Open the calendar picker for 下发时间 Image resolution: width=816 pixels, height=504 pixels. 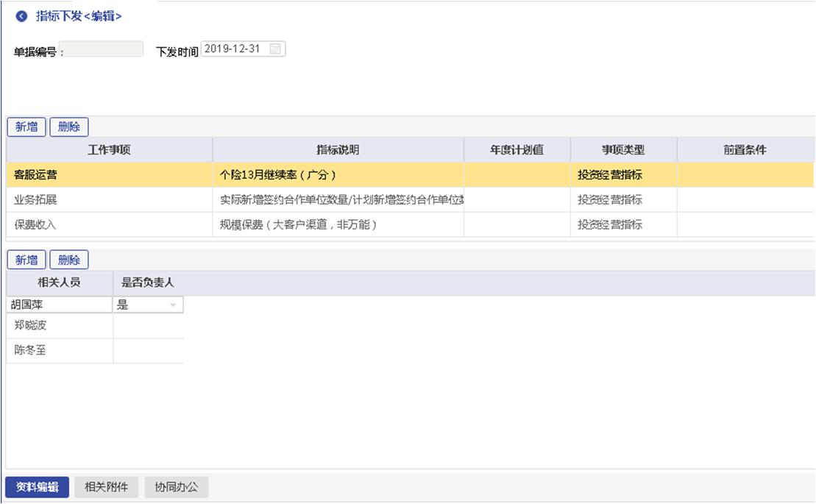pos(275,49)
